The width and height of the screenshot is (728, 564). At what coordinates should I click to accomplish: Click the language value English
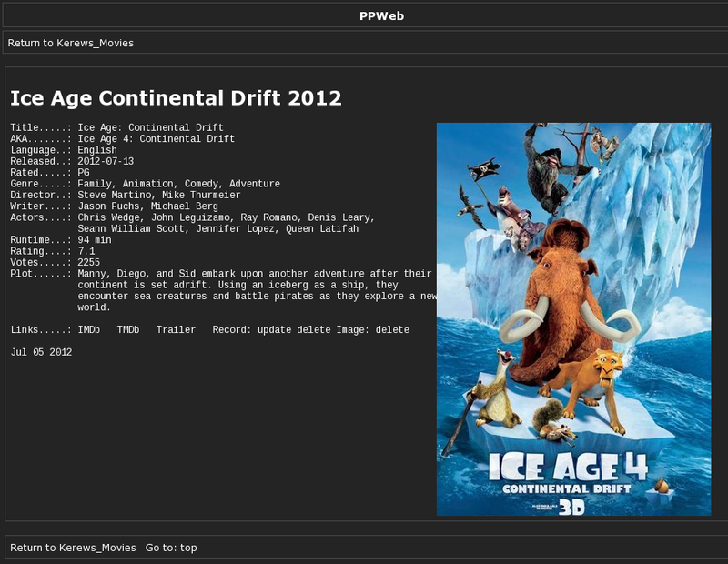(x=97, y=150)
